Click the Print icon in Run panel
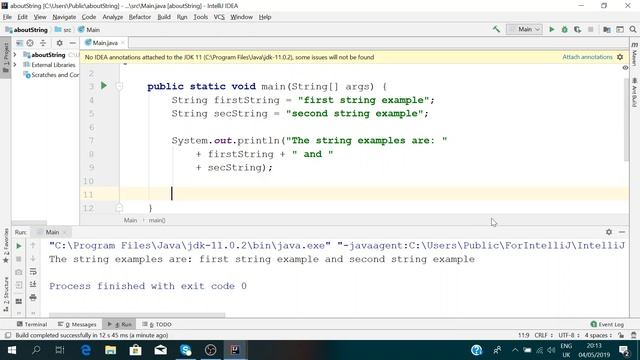The height and width of the screenshot is (360, 640). coord(33,297)
